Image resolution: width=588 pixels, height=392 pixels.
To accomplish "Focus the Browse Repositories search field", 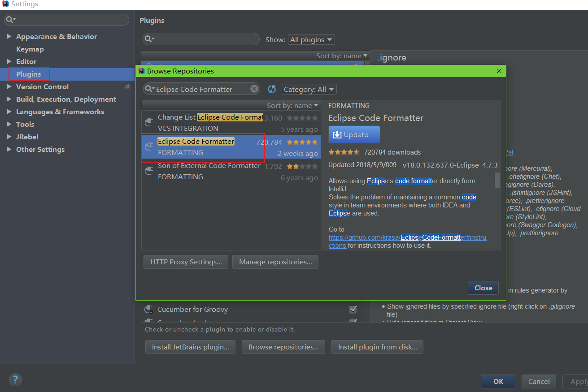I will [202, 89].
